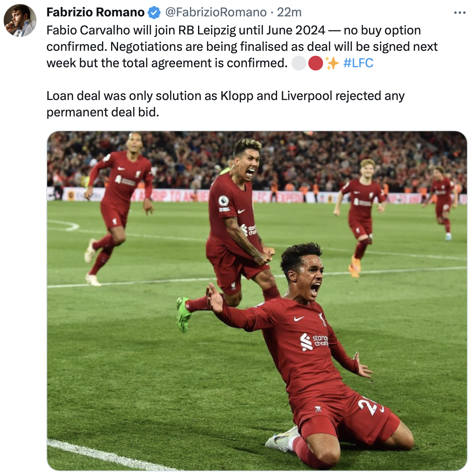This screenshot has height=473, width=476.
Task: Click the Nike swoosh on sliding player's shirt
Action: tap(299, 318)
